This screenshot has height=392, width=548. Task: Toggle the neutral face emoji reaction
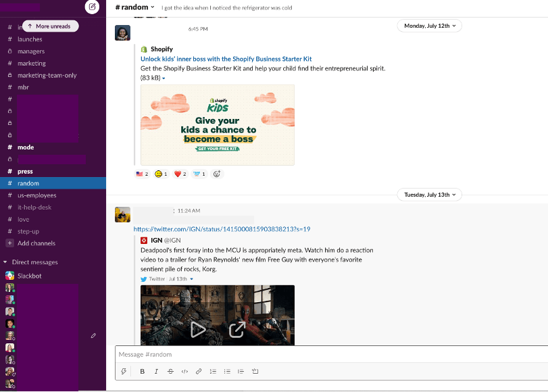pos(161,174)
